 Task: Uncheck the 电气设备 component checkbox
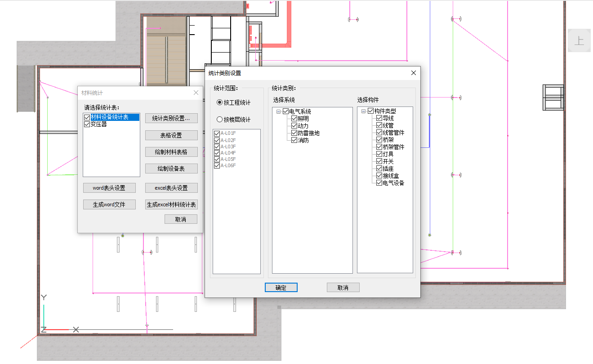[379, 183]
